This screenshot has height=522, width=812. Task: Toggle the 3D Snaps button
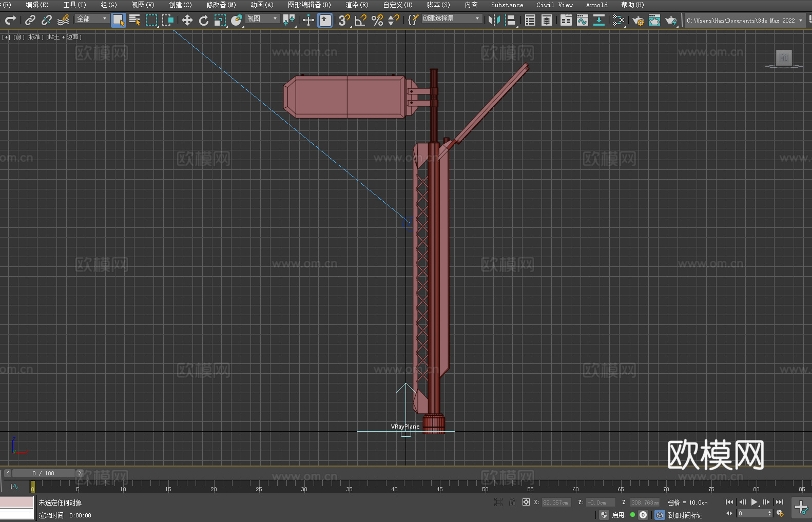pos(344,21)
